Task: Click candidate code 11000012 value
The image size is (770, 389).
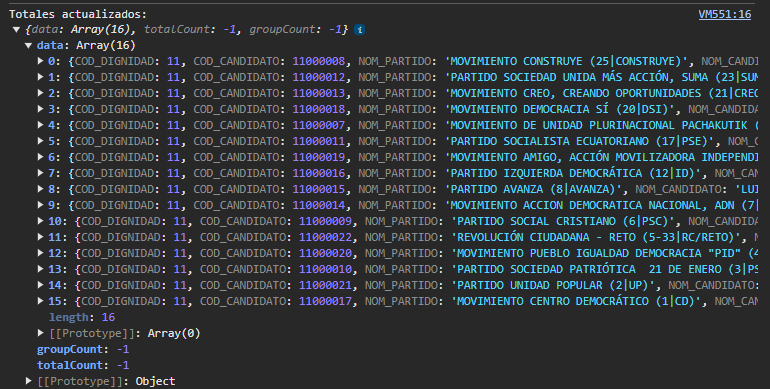Action: click(319, 77)
